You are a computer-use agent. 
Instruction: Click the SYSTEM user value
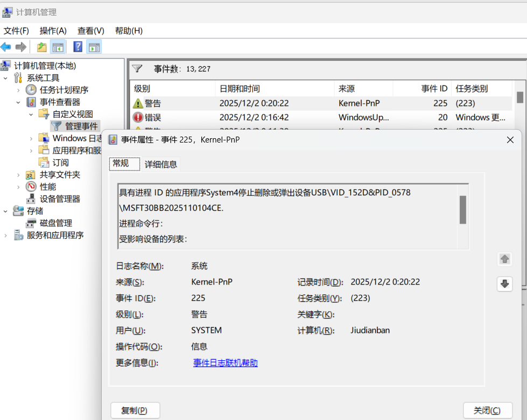click(x=206, y=330)
